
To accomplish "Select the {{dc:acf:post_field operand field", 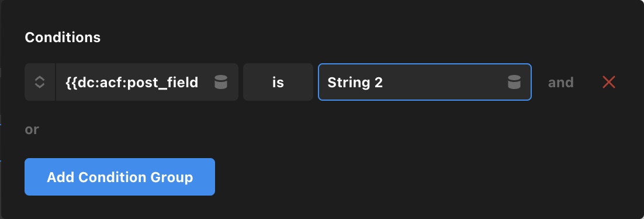I will pyautogui.click(x=147, y=82).
